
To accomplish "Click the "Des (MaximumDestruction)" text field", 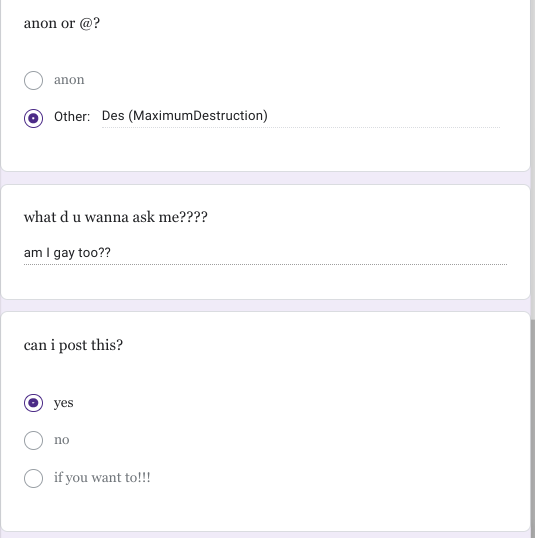I will [301, 117].
